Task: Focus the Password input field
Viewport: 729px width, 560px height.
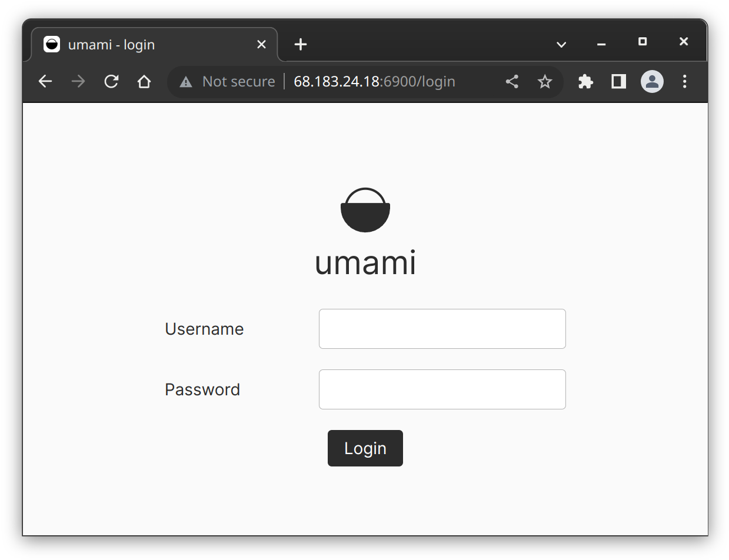Action: (442, 389)
